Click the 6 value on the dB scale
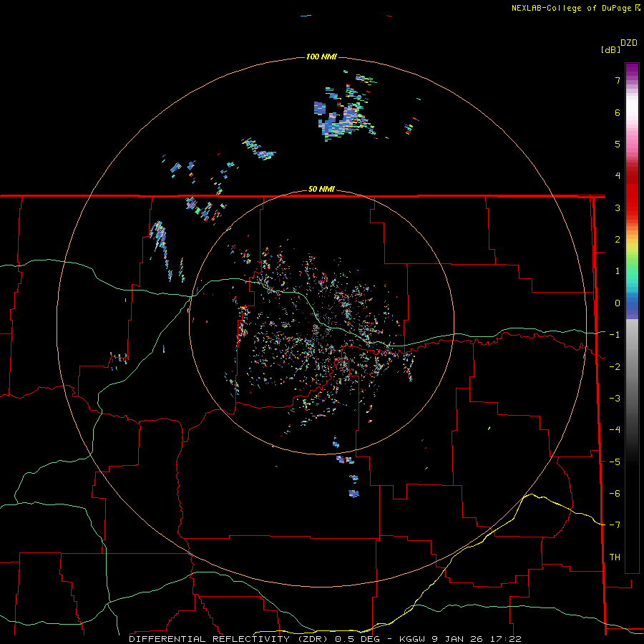The image size is (644, 644). (x=618, y=112)
